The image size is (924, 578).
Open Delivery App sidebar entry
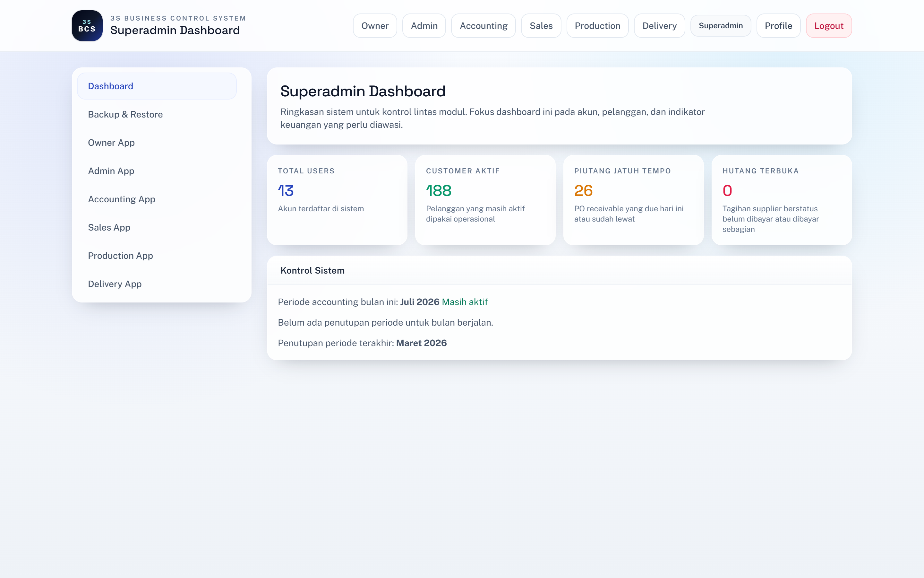(x=157, y=284)
